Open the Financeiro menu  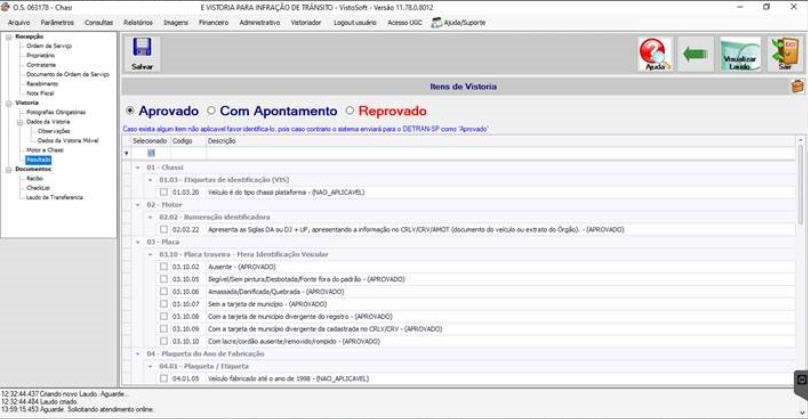[x=213, y=23]
